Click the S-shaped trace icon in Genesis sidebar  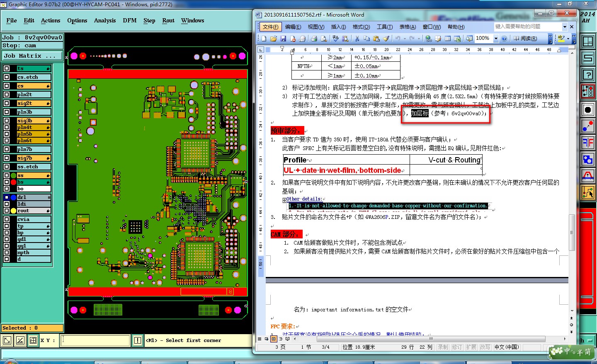coord(588,58)
